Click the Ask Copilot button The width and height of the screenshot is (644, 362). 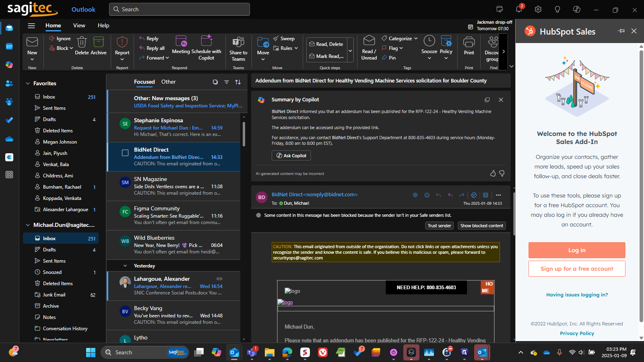coord(291,156)
